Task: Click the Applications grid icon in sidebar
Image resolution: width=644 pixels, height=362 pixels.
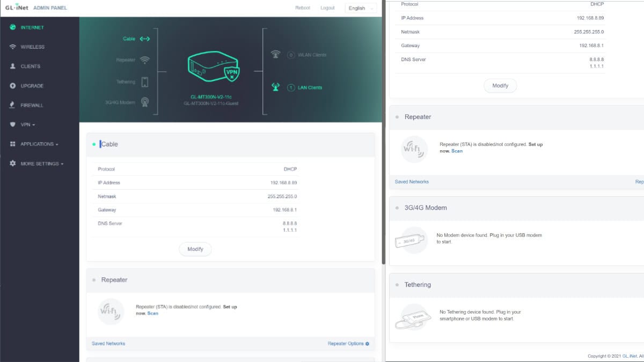Action: click(13, 144)
